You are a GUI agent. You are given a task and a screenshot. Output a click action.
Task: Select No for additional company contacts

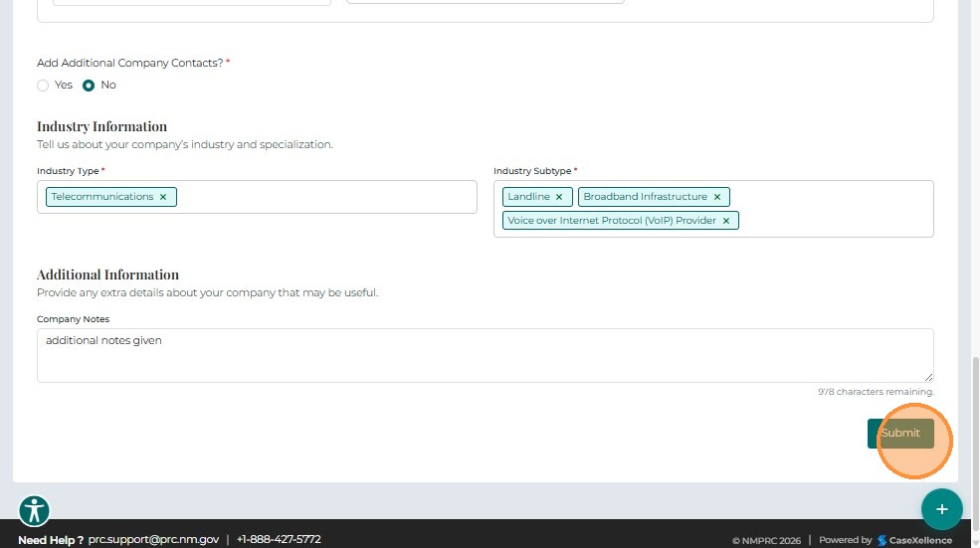(89, 86)
